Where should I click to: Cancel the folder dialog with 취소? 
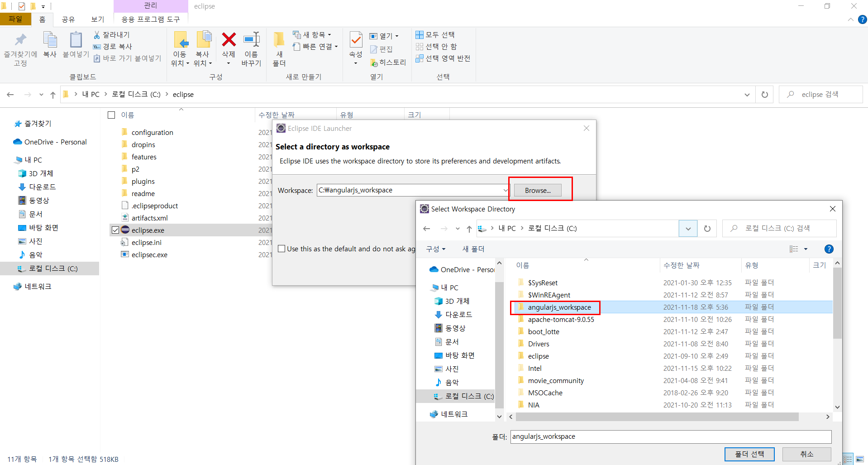coord(807,454)
